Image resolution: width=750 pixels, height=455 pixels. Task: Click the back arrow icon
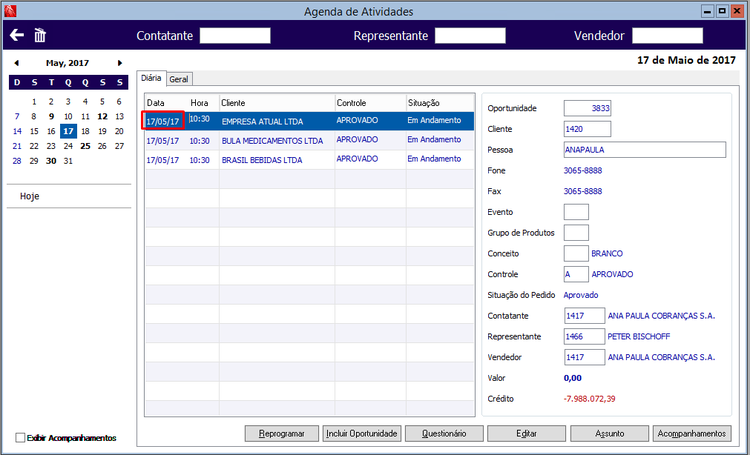(x=17, y=35)
